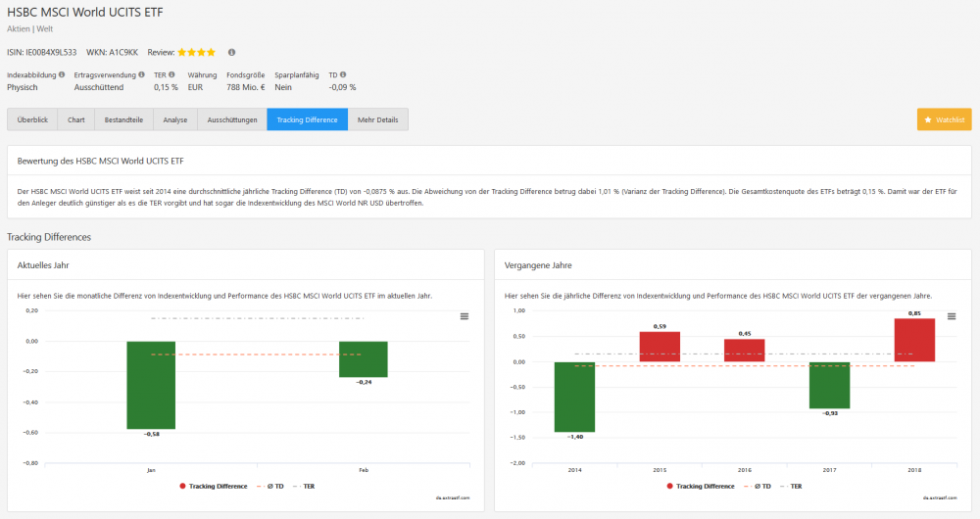Image resolution: width=980 pixels, height=519 pixels.
Task: Click the de.extraetf.com credit under the left chart
Action: tap(453, 497)
